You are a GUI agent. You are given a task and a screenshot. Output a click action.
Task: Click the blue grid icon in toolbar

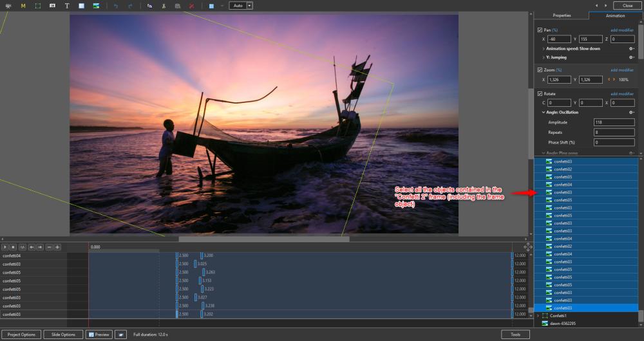(211, 5)
